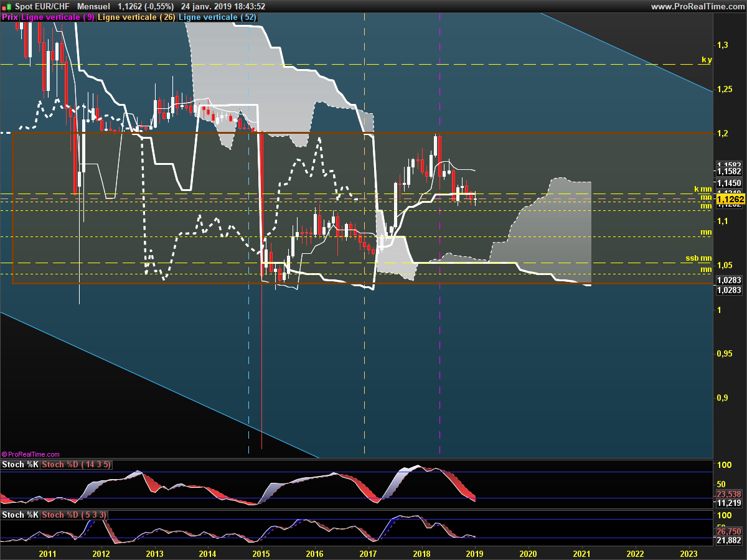The width and height of the screenshot is (747, 560).
Task: Click the Mensuel timeframe in title bar
Action: (x=95, y=7)
